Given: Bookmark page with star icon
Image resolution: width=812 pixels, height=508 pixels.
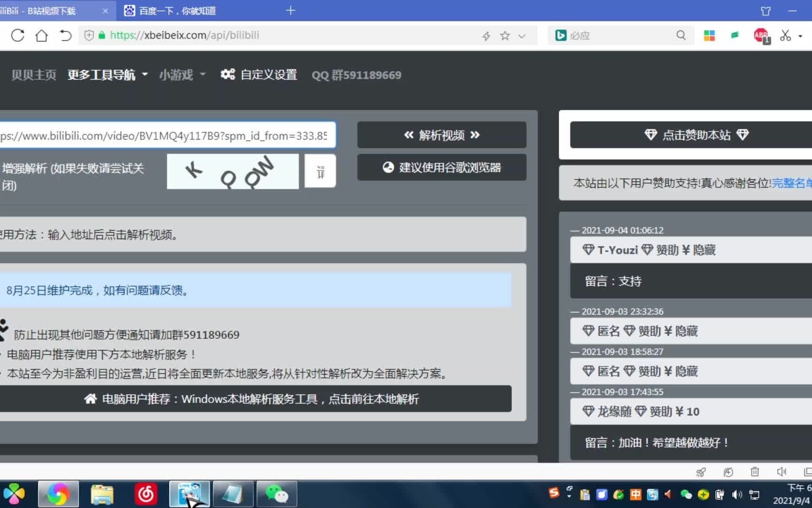Looking at the screenshot, I should (505, 36).
